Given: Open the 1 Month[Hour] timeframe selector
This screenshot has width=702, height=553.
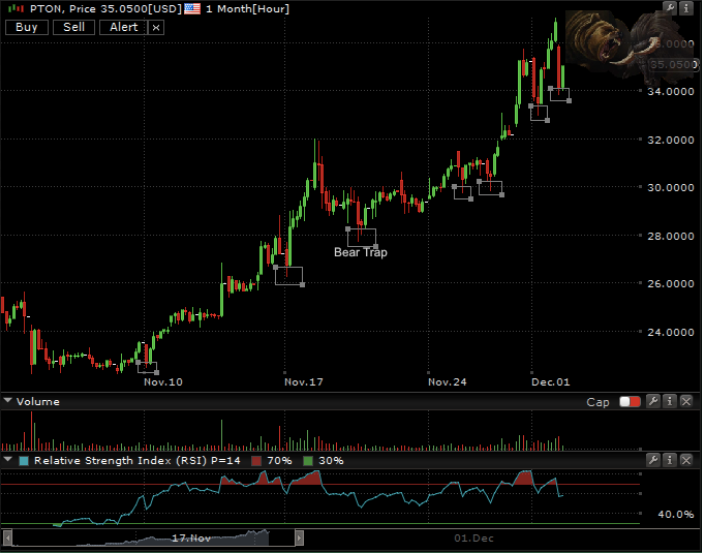Looking at the screenshot, I should (x=248, y=9).
